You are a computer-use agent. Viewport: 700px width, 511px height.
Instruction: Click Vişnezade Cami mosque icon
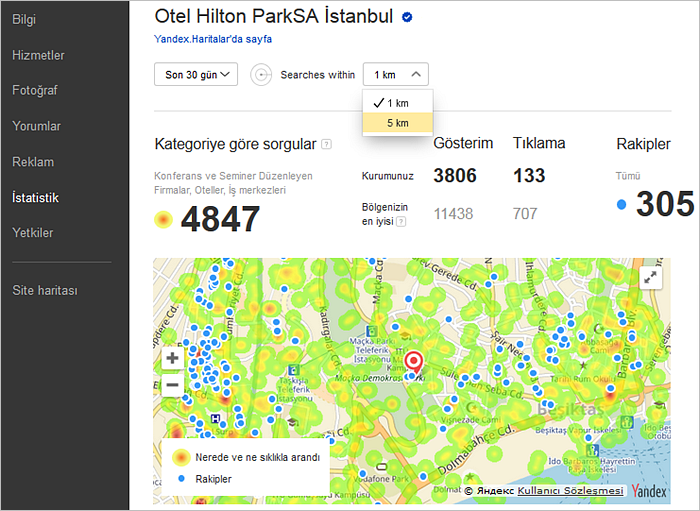click(x=471, y=407)
